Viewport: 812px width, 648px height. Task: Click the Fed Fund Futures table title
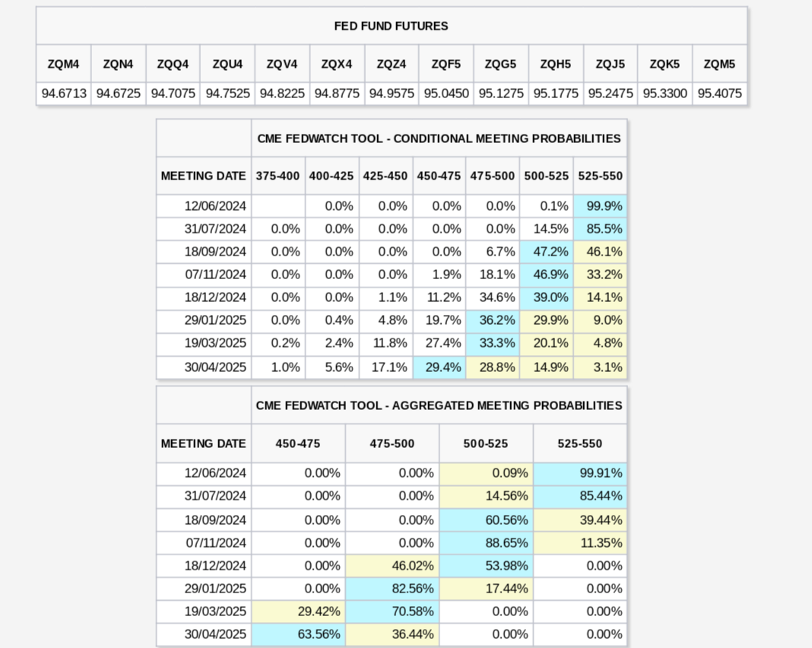tap(391, 26)
